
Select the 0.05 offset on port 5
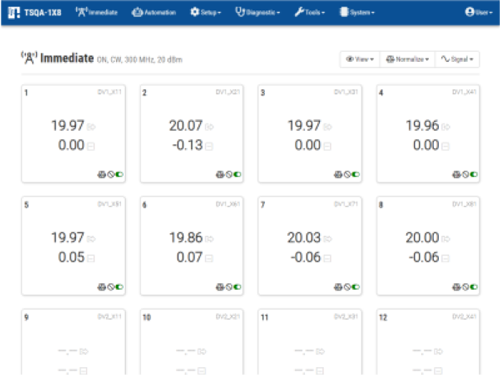[x=71, y=257]
